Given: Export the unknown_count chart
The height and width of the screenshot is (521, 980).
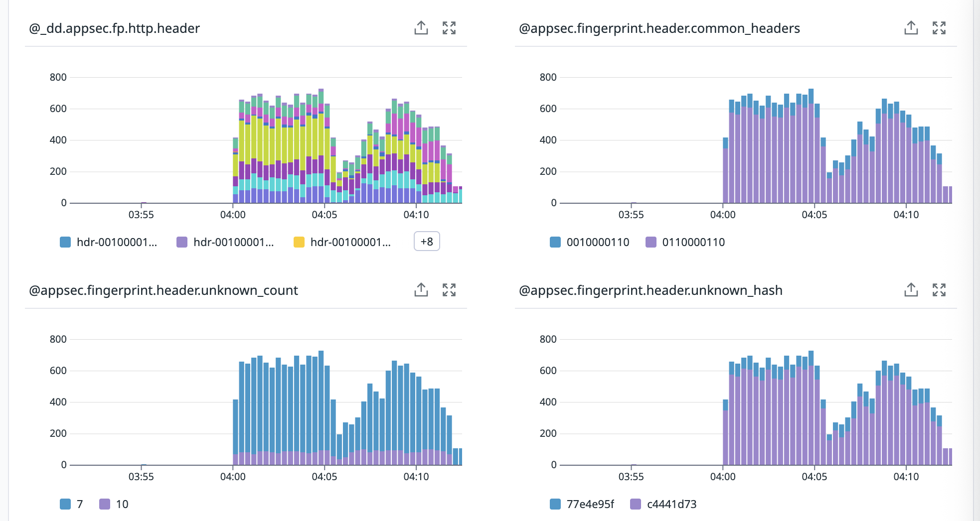Looking at the screenshot, I should (421, 290).
